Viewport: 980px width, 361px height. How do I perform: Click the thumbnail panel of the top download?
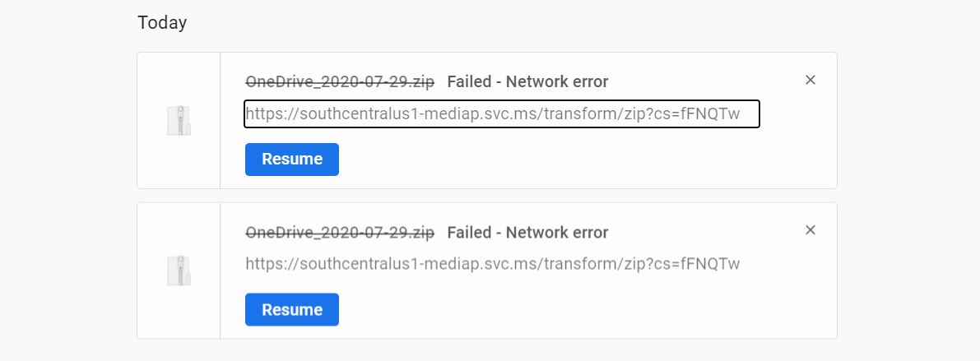coord(179,121)
